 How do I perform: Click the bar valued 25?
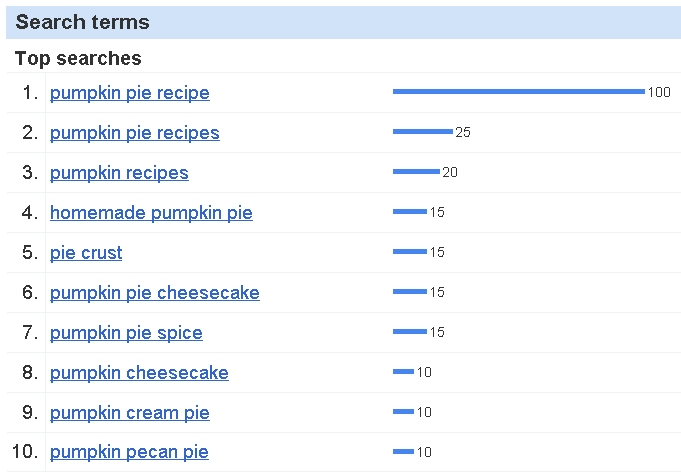point(422,131)
